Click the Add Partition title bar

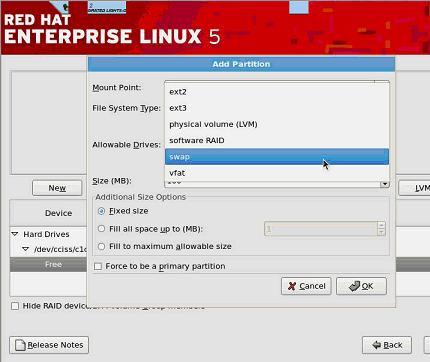pos(241,64)
